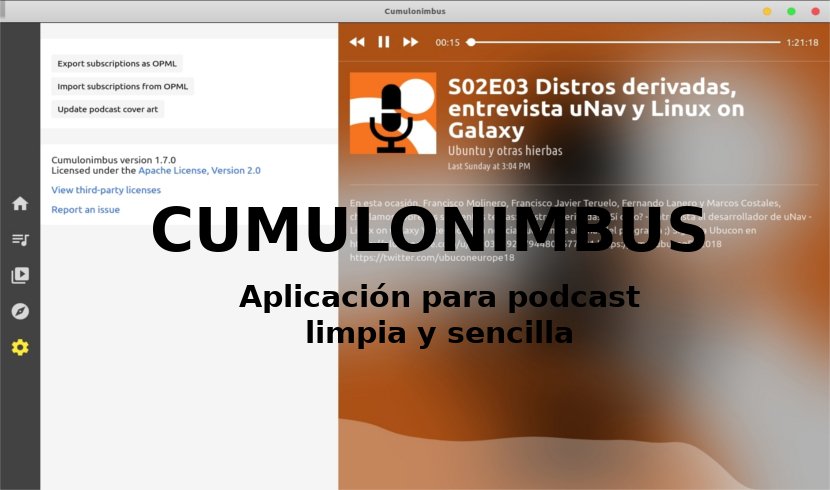Image resolution: width=830 pixels, height=490 pixels.
Task: Click the total duration 1:21:18
Action: coord(802,42)
